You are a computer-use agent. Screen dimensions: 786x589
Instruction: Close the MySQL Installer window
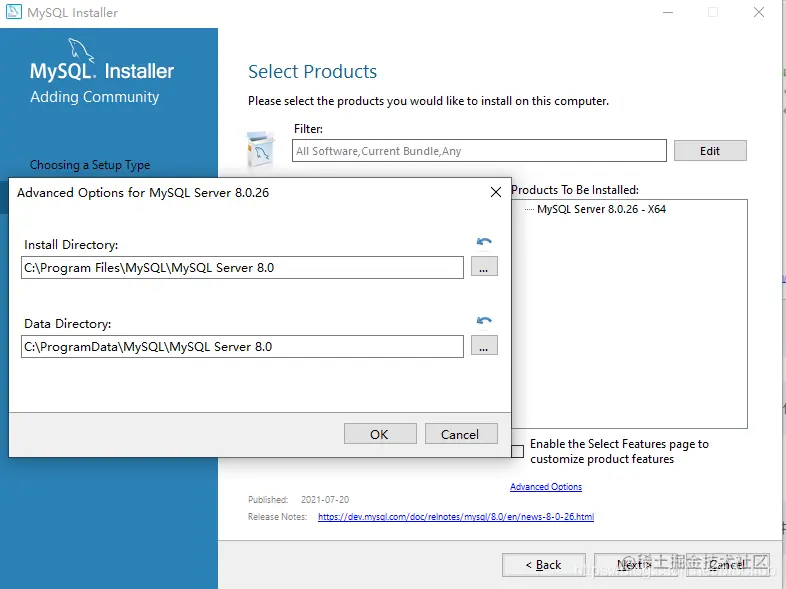759,12
